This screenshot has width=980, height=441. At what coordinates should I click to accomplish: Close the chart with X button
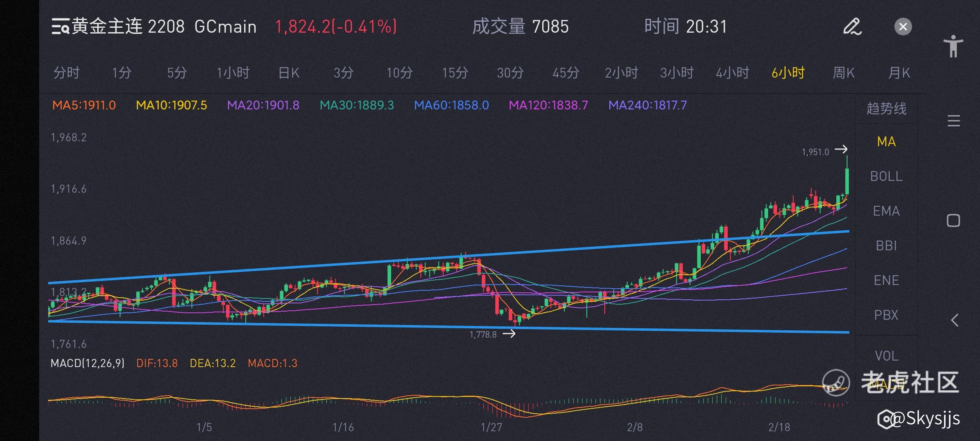tap(903, 27)
